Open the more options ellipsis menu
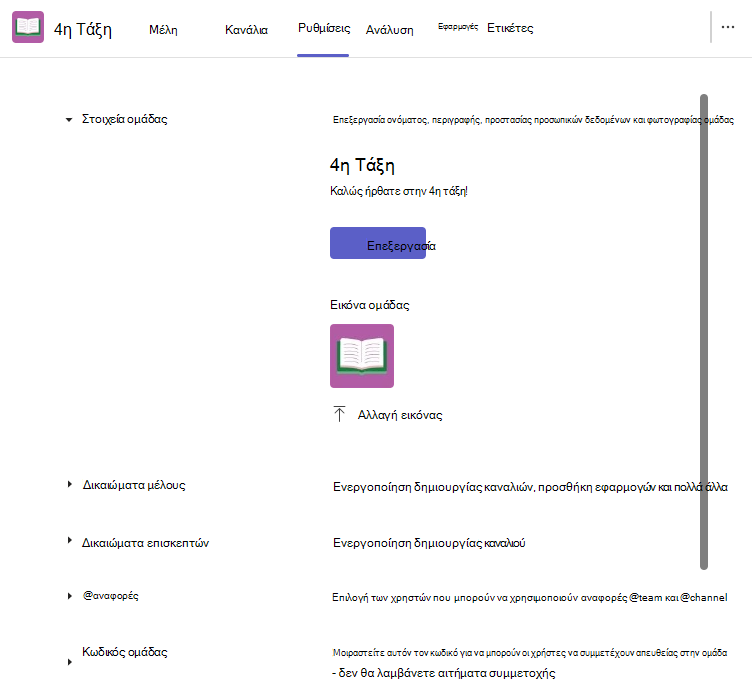The image size is (752, 689). tap(728, 27)
